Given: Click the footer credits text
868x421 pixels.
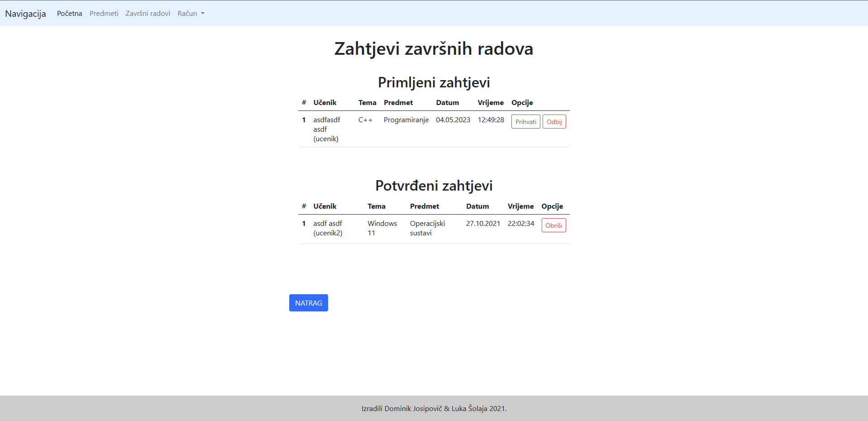Looking at the screenshot, I should pos(434,408).
